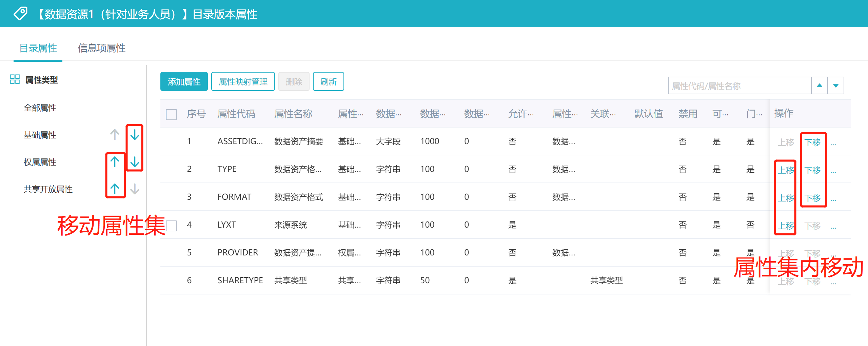
Task: Move 权属属性 up with its arrow
Action: (115, 162)
